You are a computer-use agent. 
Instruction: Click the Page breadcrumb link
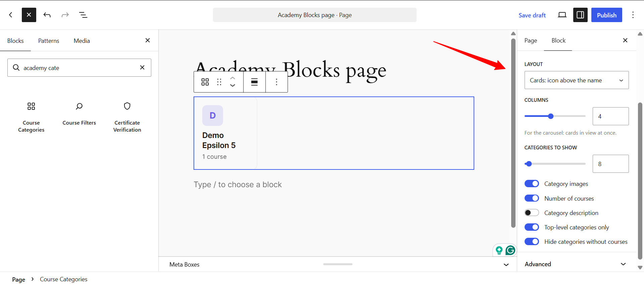tap(19, 279)
